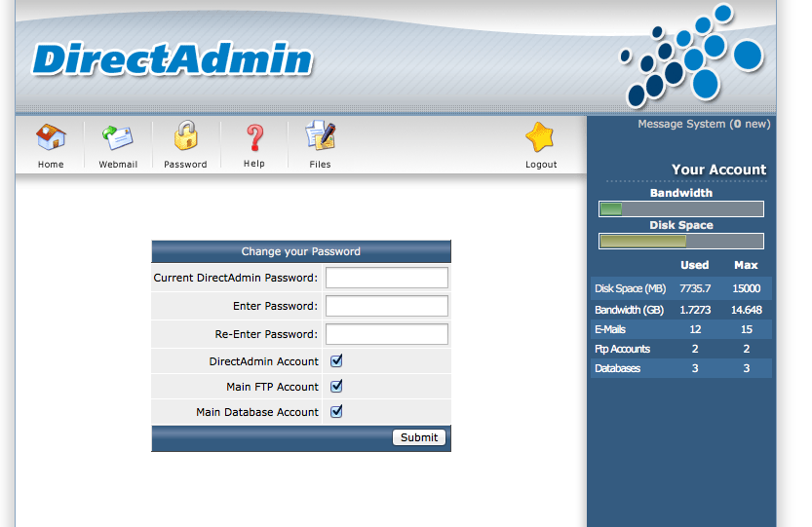Viewport: 812px width, 527px height.
Task: Uncheck DirectAdmin Account checkbox
Action: pyautogui.click(x=336, y=360)
